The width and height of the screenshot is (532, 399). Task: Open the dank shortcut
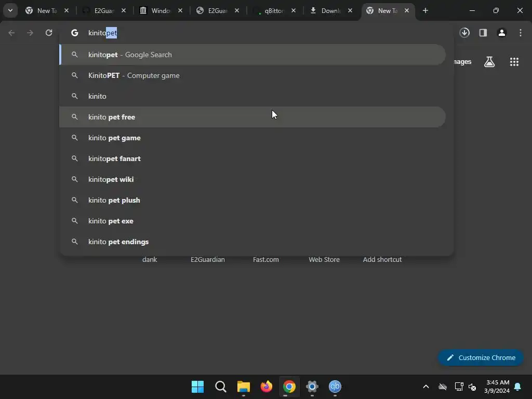pyautogui.click(x=150, y=260)
